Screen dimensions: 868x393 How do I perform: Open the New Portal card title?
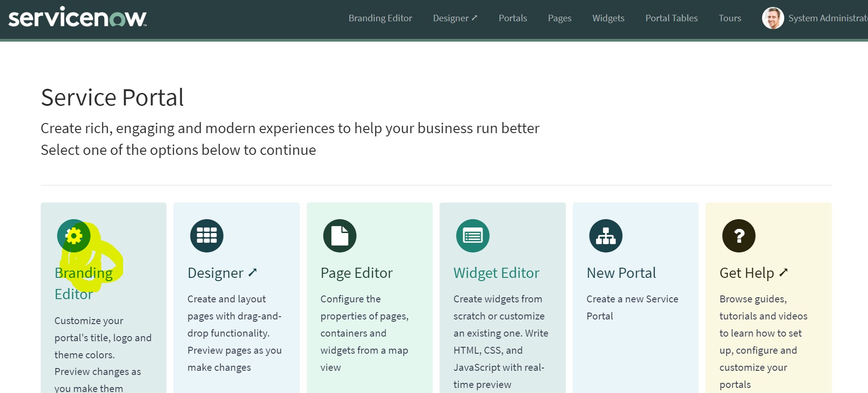[621, 273]
